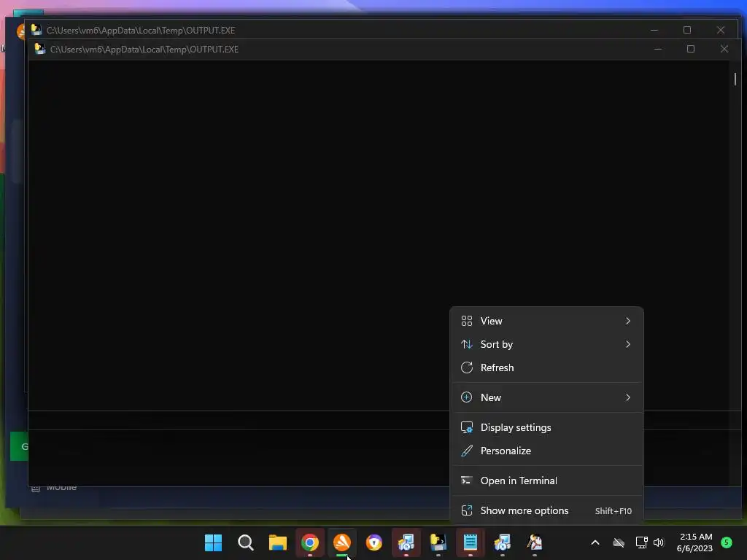Image resolution: width=747 pixels, height=560 pixels.
Task: Minimize the front OUTPUT.EXE window
Action: (658, 49)
